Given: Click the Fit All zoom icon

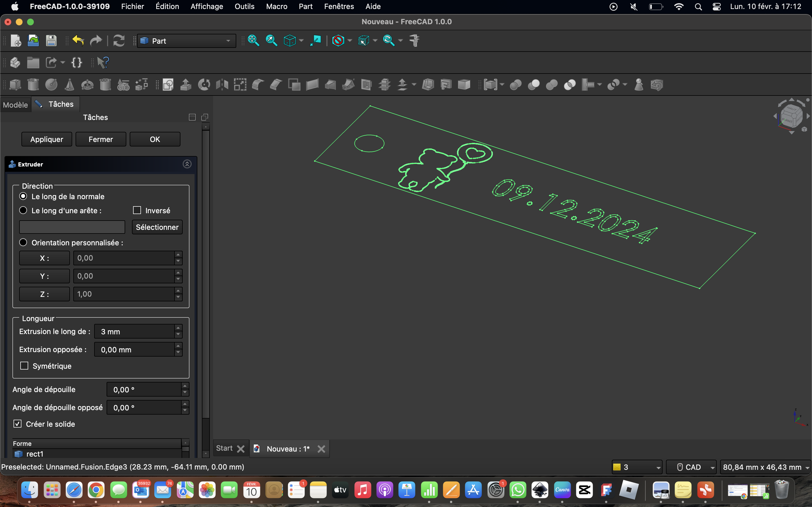Looking at the screenshot, I should coord(253,41).
